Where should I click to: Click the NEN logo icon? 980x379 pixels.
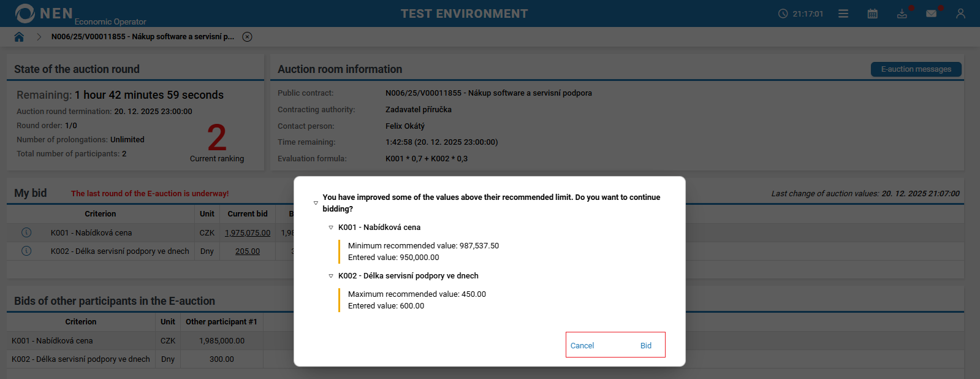(x=25, y=13)
